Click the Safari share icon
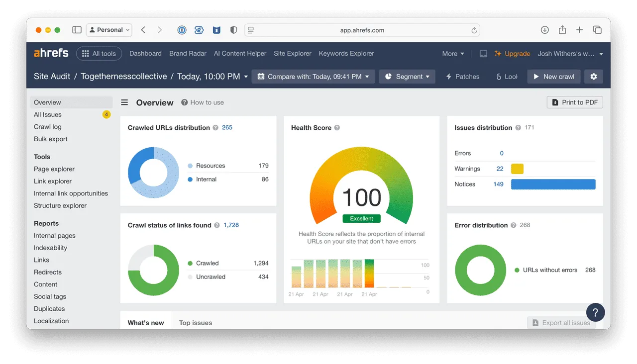The width and height of the screenshot is (637, 364). click(x=562, y=30)
